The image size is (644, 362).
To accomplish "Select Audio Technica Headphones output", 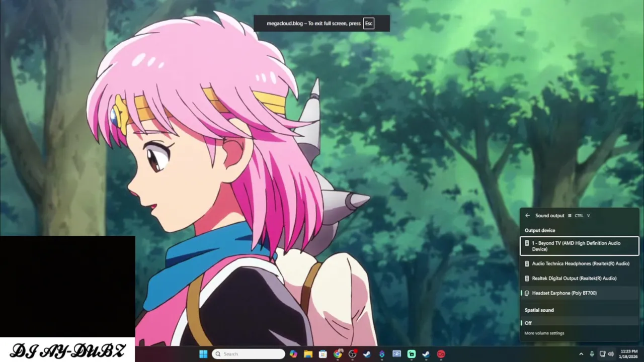I will (x=579, y=263).
